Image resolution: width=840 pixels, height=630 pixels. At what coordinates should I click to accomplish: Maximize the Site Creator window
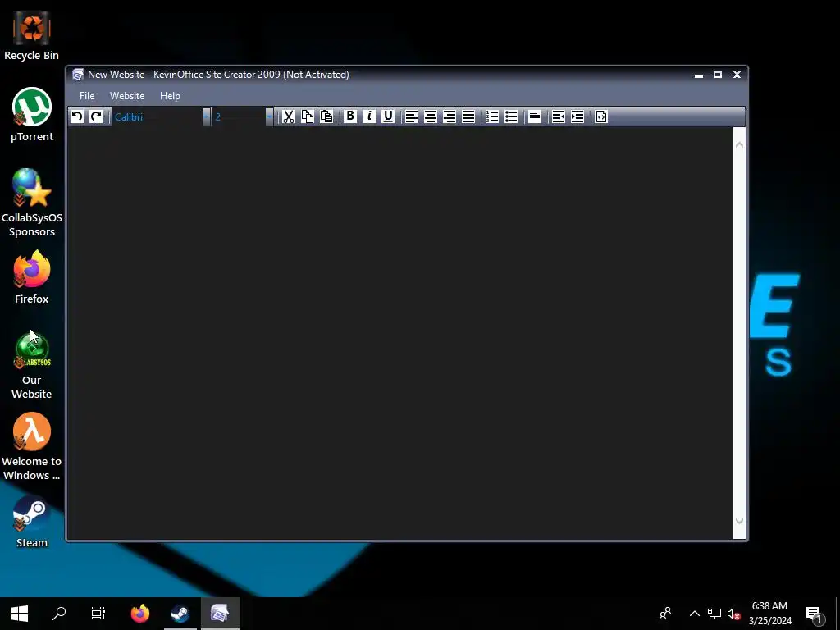(x=718, y=75)
